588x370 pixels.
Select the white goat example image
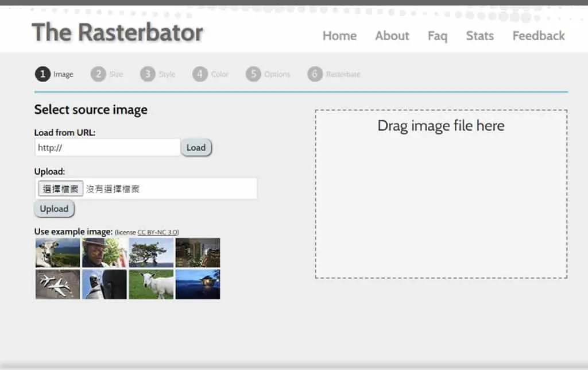pos(151,284)
